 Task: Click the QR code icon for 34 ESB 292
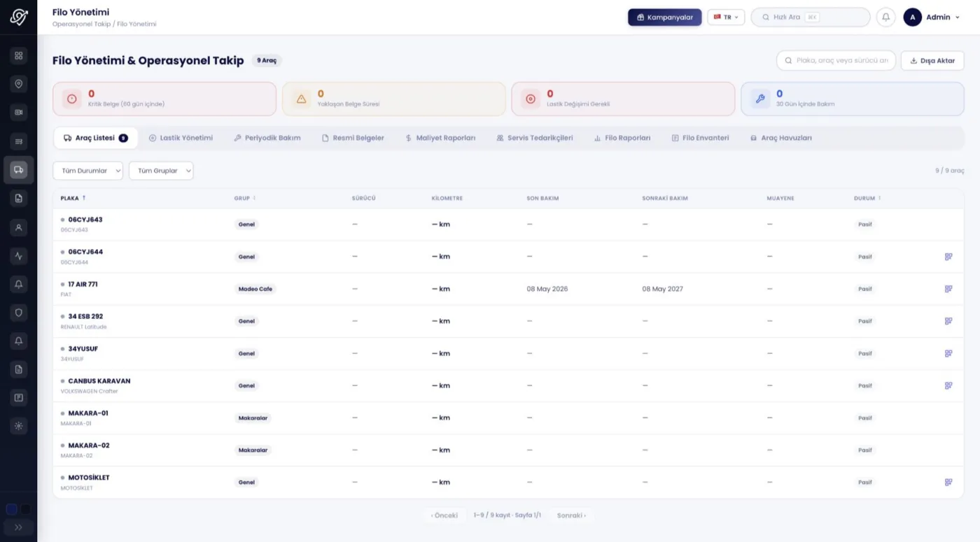[x=948, y=321]
